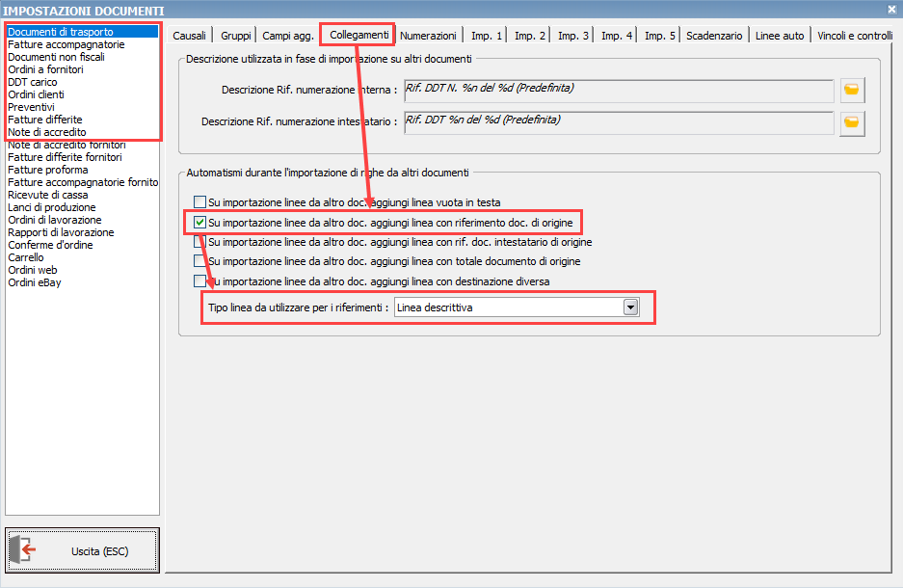Click the Descrizione Rif. numerazione interna field
903x588 pixels.
[x=619, y=91]
